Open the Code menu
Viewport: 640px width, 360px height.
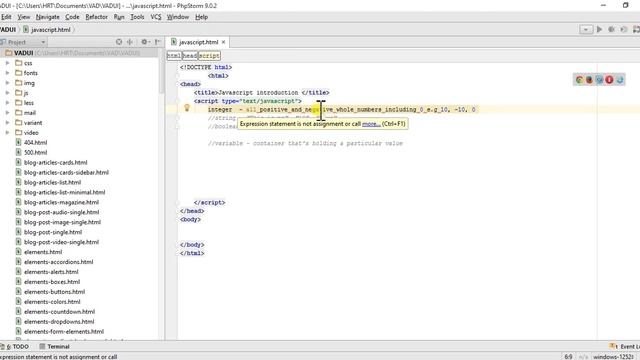pyautogui.click(x=72, y=17)
